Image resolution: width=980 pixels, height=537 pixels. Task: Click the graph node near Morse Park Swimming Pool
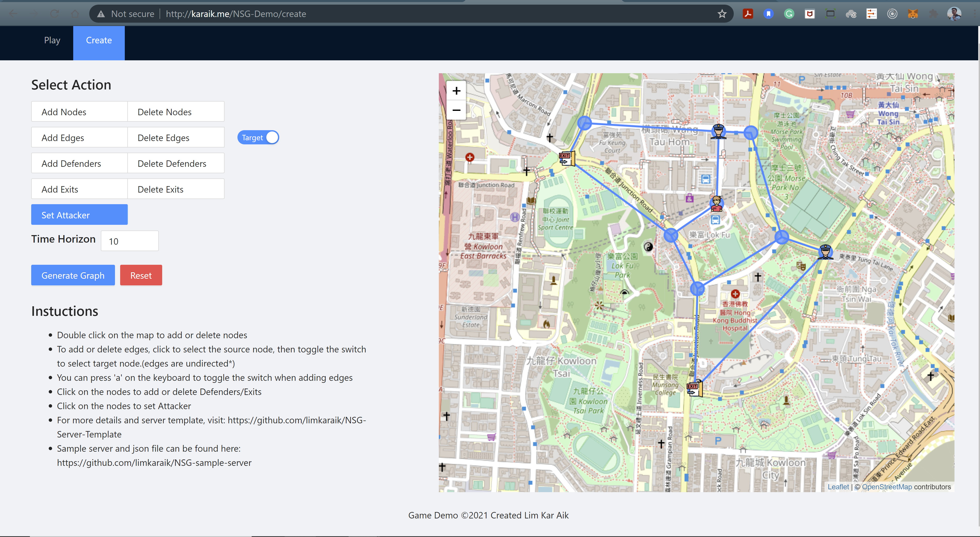click(751, 133)
